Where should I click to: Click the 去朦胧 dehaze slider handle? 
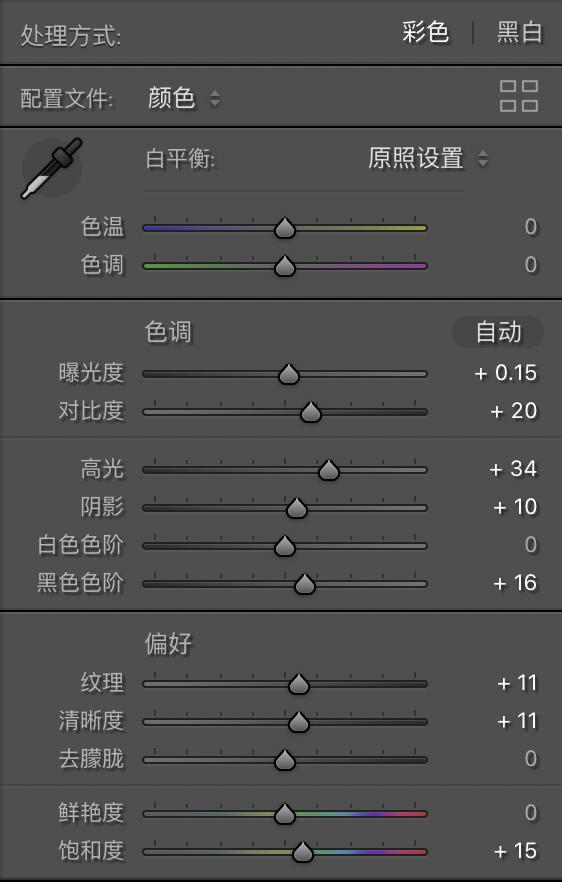(285, 760)
